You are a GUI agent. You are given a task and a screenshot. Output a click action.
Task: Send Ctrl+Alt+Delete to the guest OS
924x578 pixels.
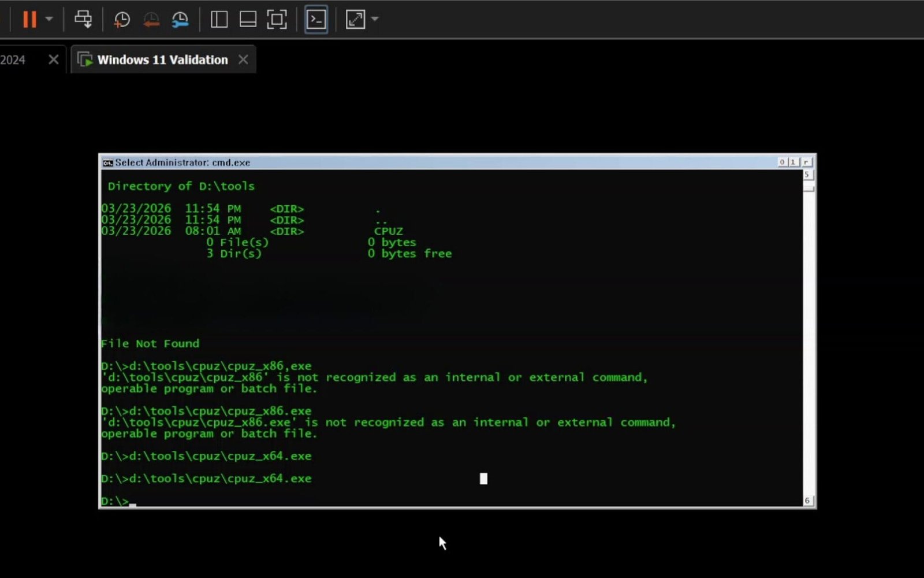(84, 19)
